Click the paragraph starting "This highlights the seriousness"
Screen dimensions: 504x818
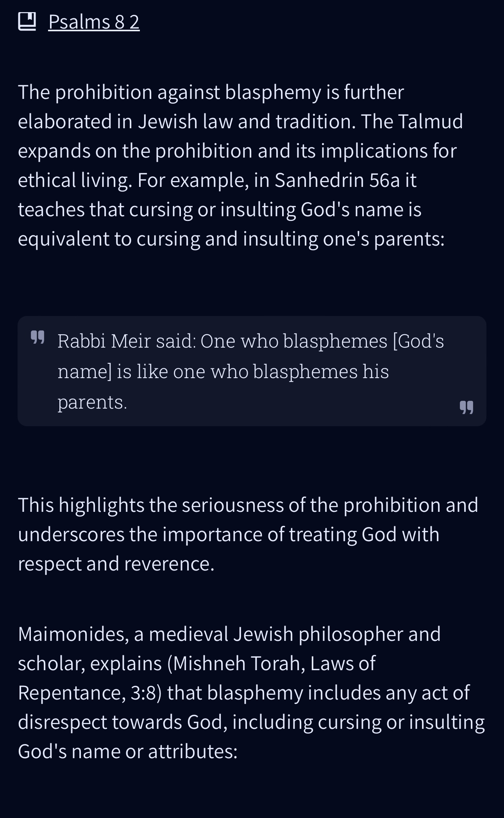click(x=248, y=534)
